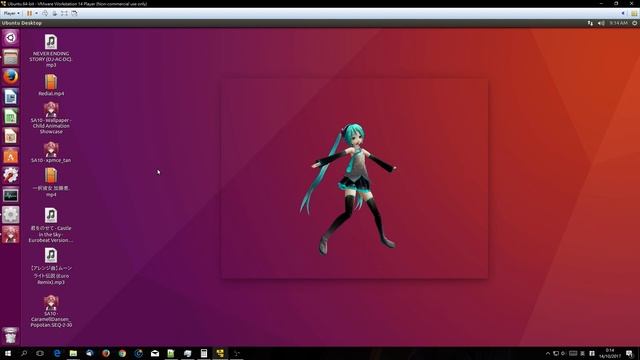The image size is (640, 360).
Task: Launch Firefox from the Ubuntu launcher
Action: 11,77
